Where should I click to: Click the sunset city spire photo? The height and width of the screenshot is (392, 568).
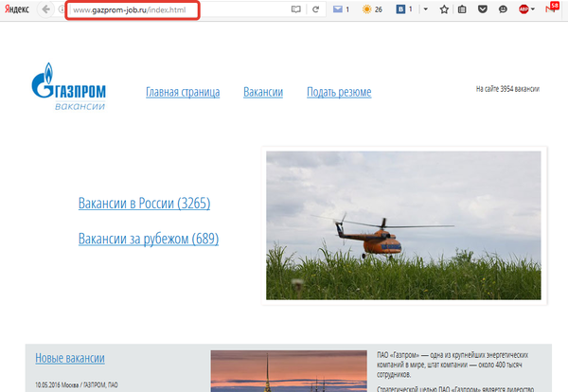[x=289, y=371]
